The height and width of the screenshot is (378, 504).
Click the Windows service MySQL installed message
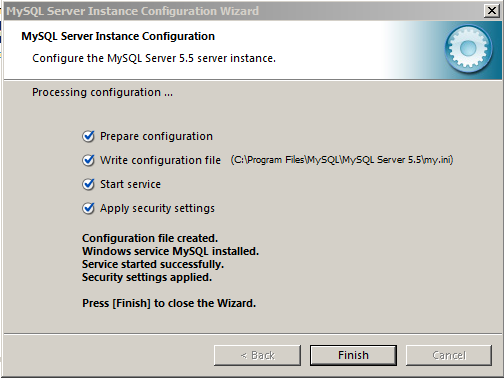(x=170, y=251)
